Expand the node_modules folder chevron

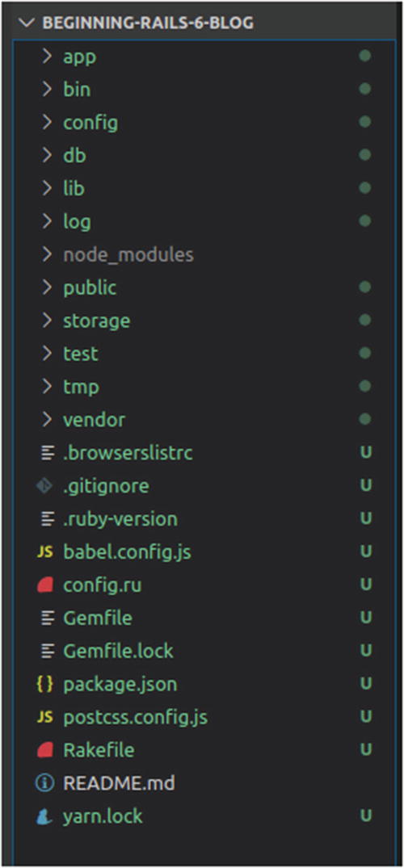point(48,254)
